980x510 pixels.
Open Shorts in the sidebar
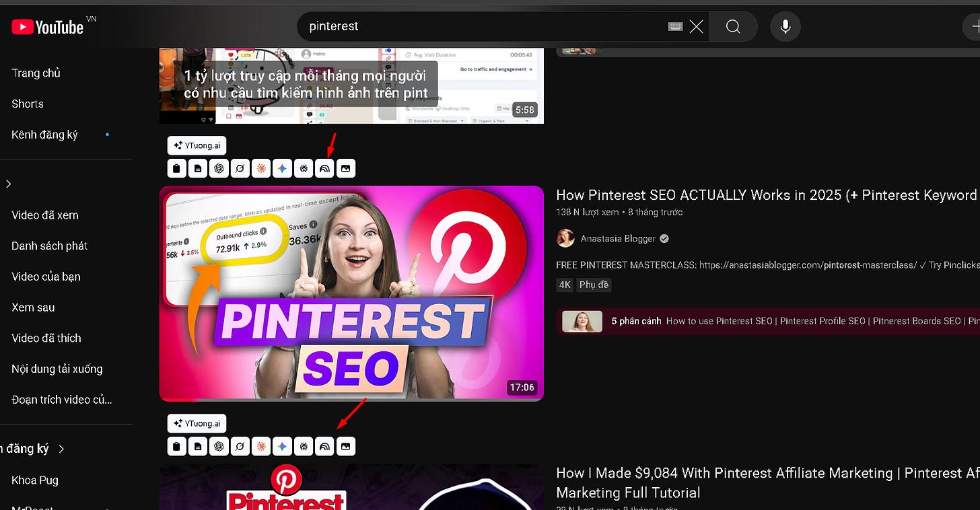[x=28, y=104]
